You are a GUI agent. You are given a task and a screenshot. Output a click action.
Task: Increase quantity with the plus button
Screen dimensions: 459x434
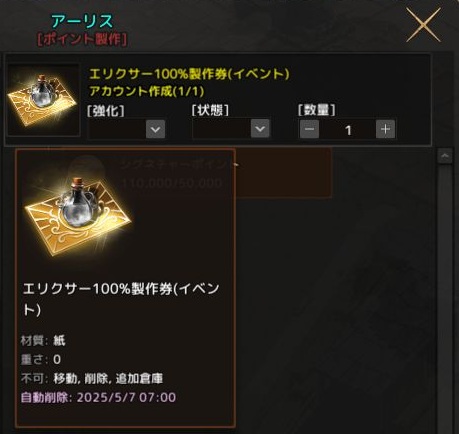click(386, 129)
